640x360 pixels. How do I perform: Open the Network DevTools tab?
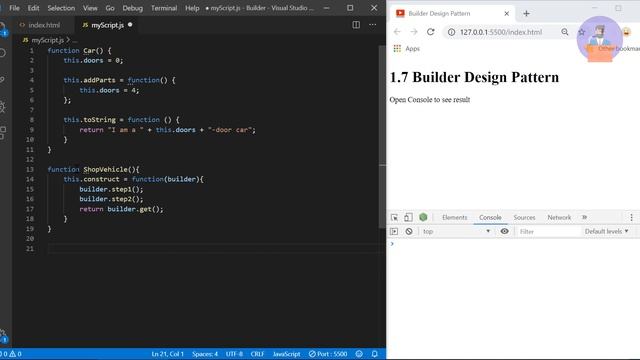click(x=559, y=218)
